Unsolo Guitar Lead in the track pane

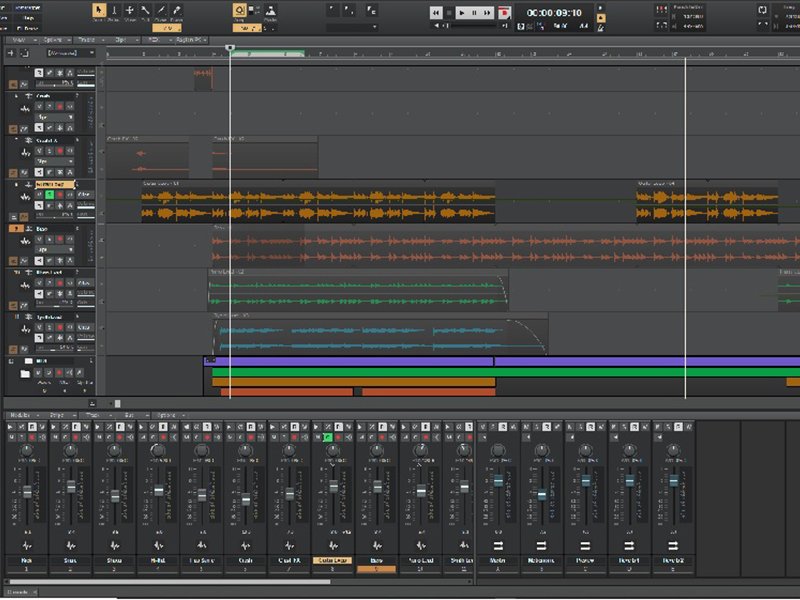49,194
